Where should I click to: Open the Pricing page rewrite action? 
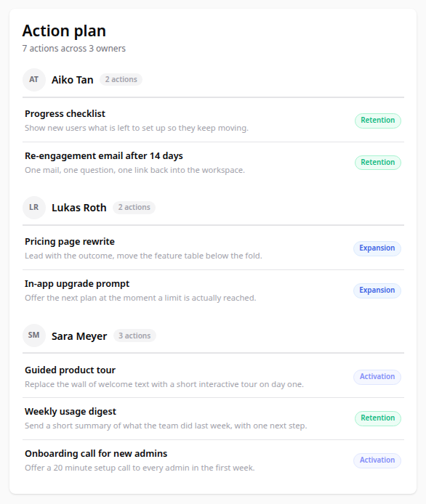pos(213,248)
